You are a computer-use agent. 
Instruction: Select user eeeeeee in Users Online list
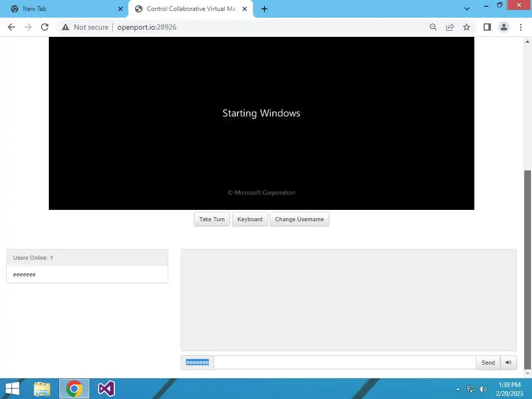coord(87,274)
